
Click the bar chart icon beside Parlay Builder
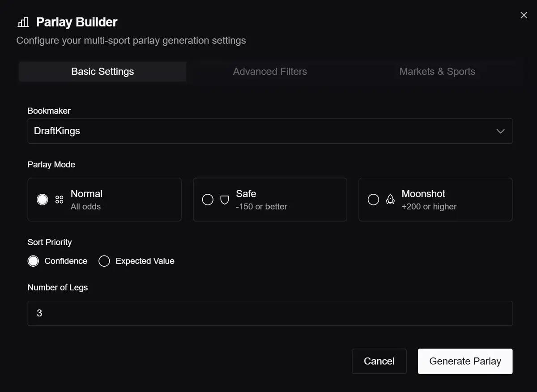(23, 22)
